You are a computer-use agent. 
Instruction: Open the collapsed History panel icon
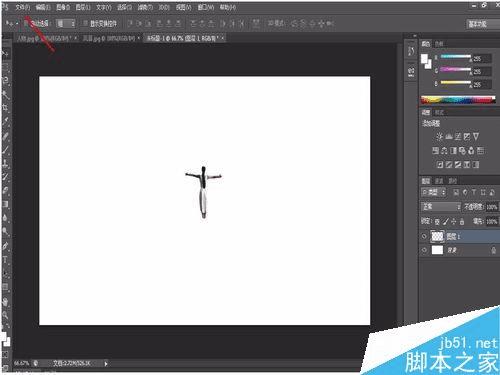click(x=411, y=51)
